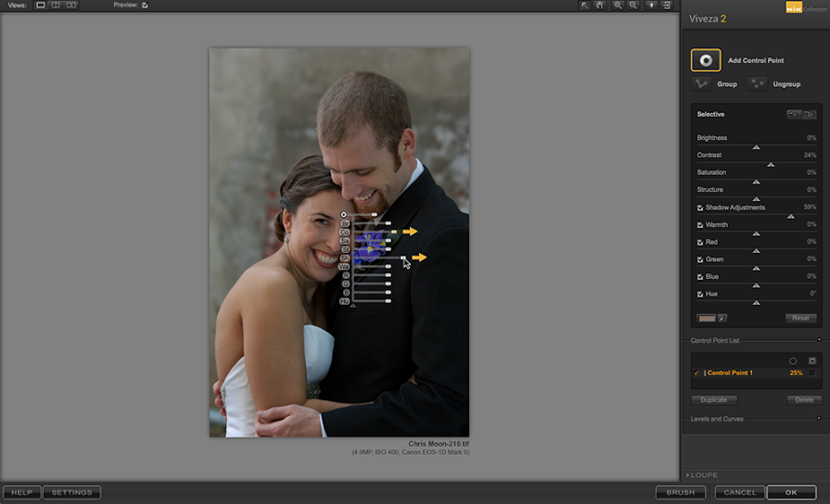Screen dimensions: 830x504
Task: Disable the Control Point 1 checkbox
Action: [696, 372]
